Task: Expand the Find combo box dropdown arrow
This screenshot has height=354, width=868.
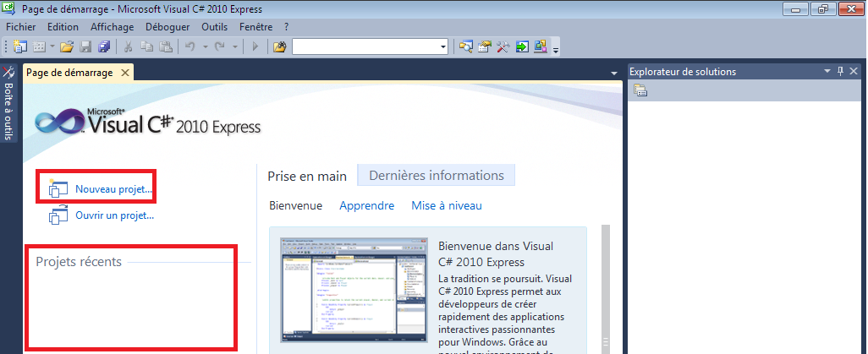Action: pos(443,47)
